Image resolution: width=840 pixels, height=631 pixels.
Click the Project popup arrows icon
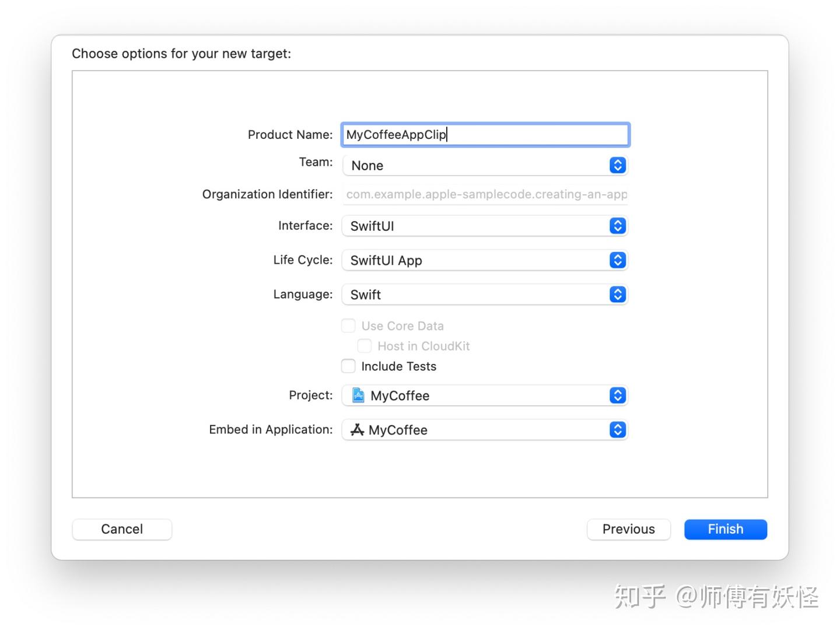coord(617,395)
